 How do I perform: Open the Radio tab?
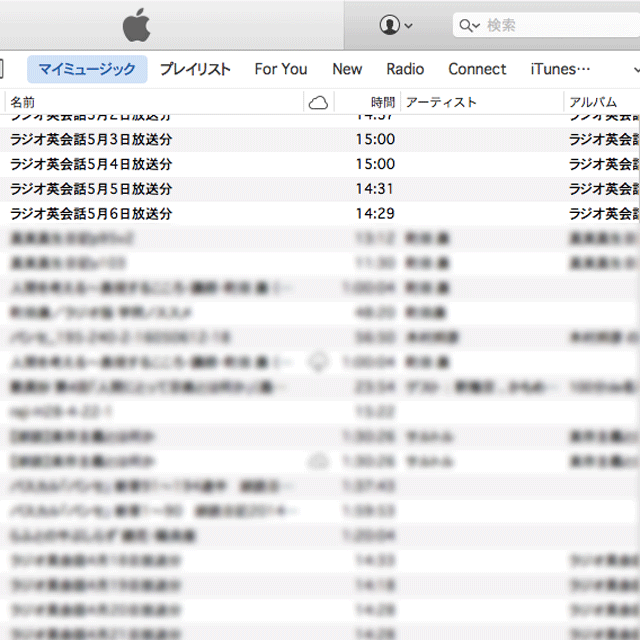point(405,69)
